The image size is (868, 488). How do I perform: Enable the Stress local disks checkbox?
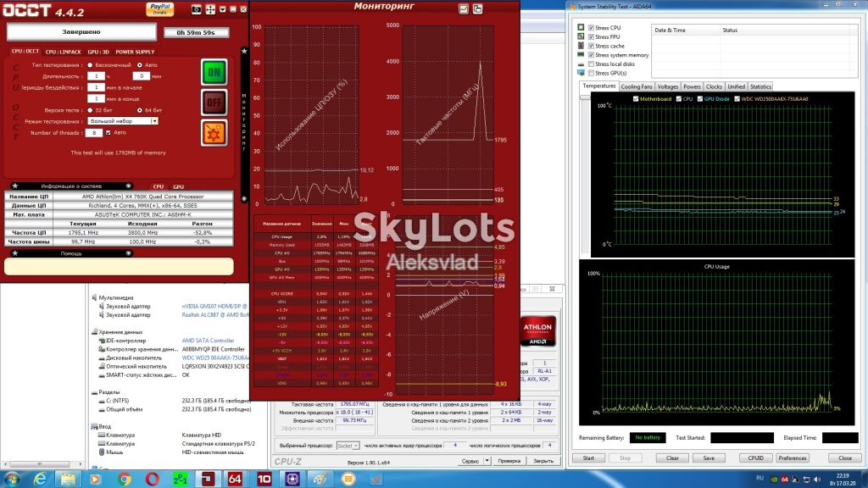coord(591,64)
